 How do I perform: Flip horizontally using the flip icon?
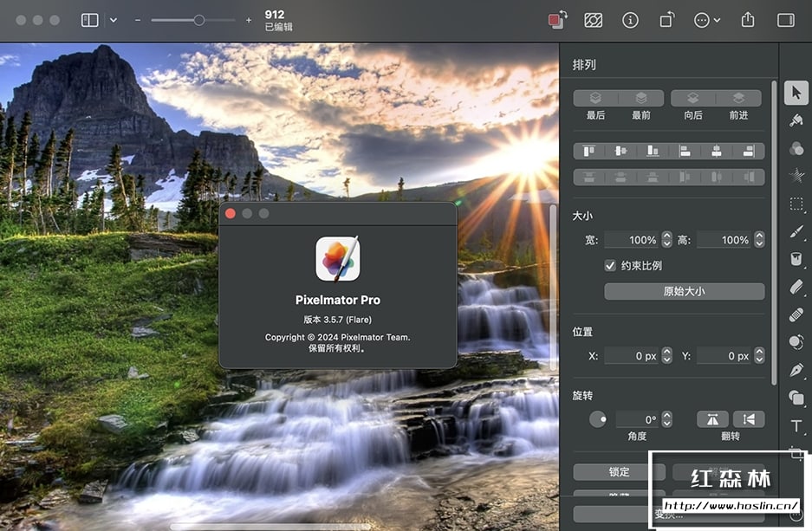click(712, 419)
